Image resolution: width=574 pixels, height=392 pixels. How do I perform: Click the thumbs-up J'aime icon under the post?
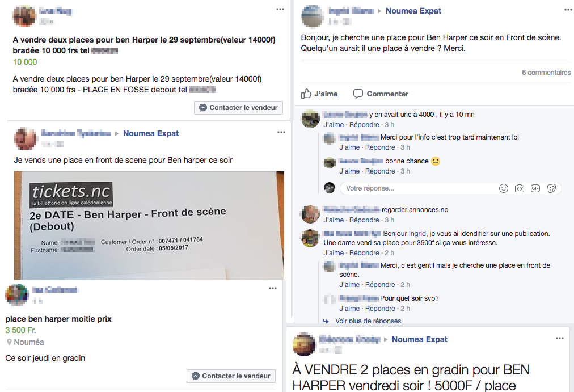tap(306, 94)
